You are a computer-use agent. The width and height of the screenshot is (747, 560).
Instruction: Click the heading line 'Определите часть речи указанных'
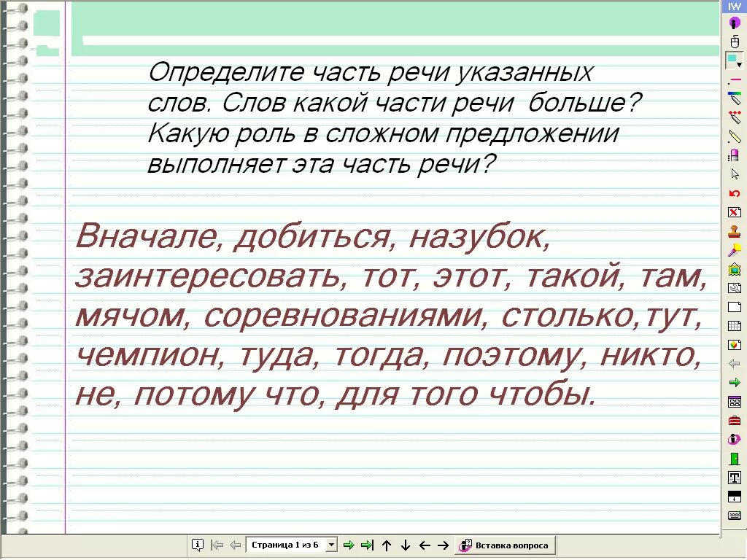[370, 73]
